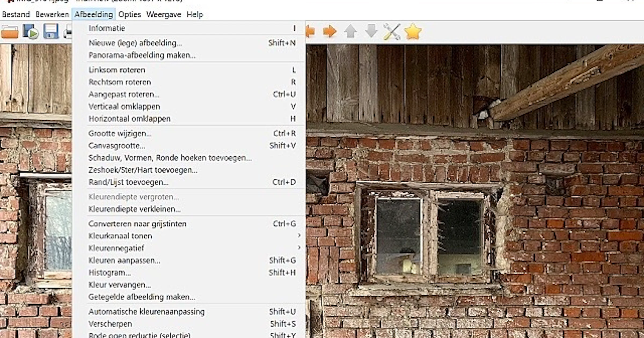
Task: Choose Kleur vervangen...
Action: [x=189, y=285]
